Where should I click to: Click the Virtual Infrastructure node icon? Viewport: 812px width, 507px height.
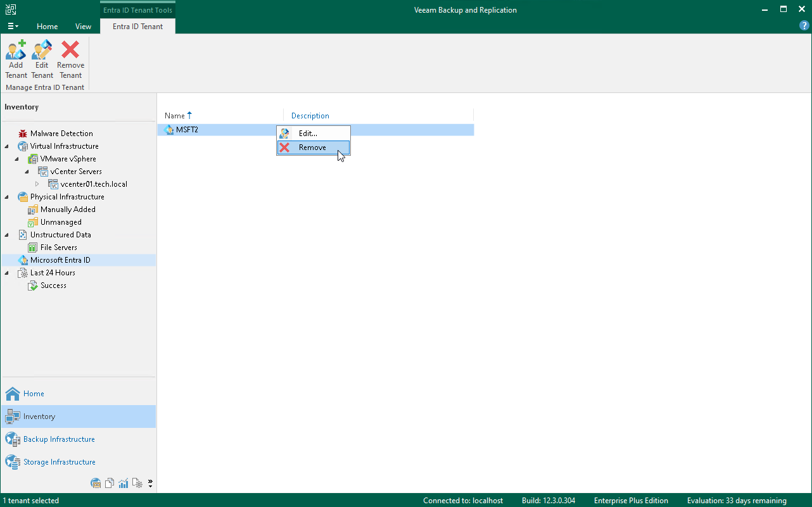tap(23, 146)
